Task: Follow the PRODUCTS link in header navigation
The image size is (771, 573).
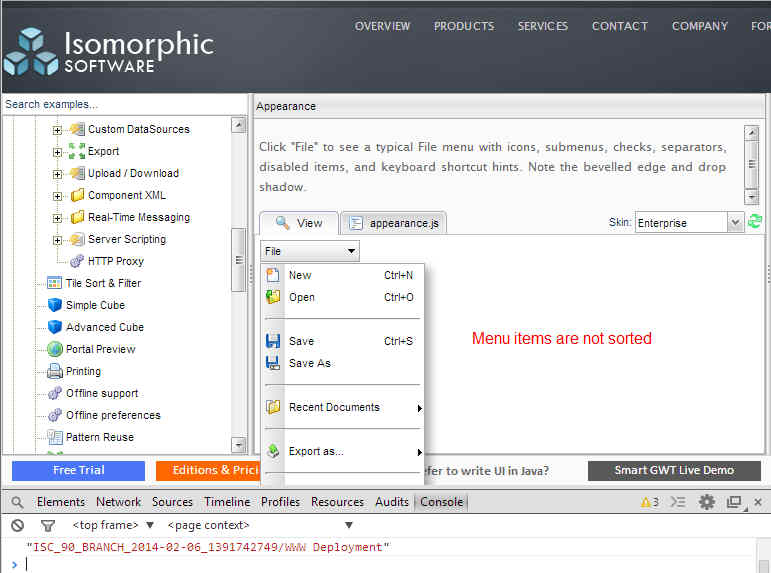Action: tap(463, 26)
